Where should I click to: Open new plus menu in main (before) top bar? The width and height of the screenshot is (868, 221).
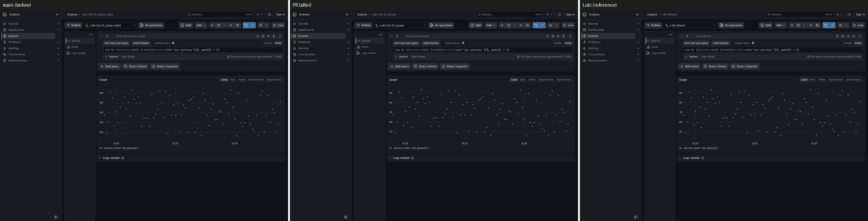259,14
